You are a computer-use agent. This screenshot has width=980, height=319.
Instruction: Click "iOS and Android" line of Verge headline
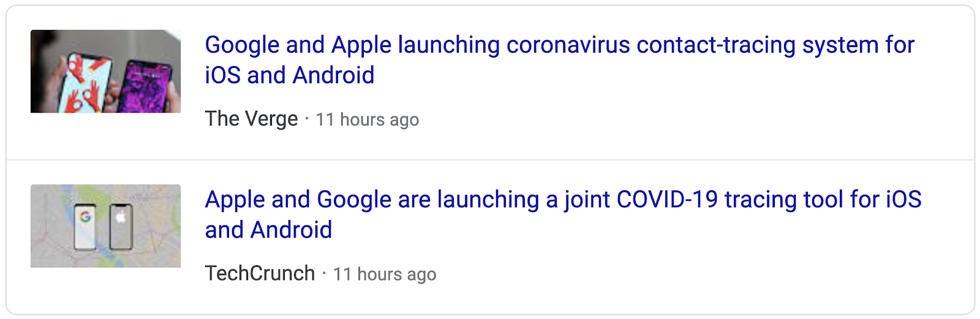pos(290,75)
